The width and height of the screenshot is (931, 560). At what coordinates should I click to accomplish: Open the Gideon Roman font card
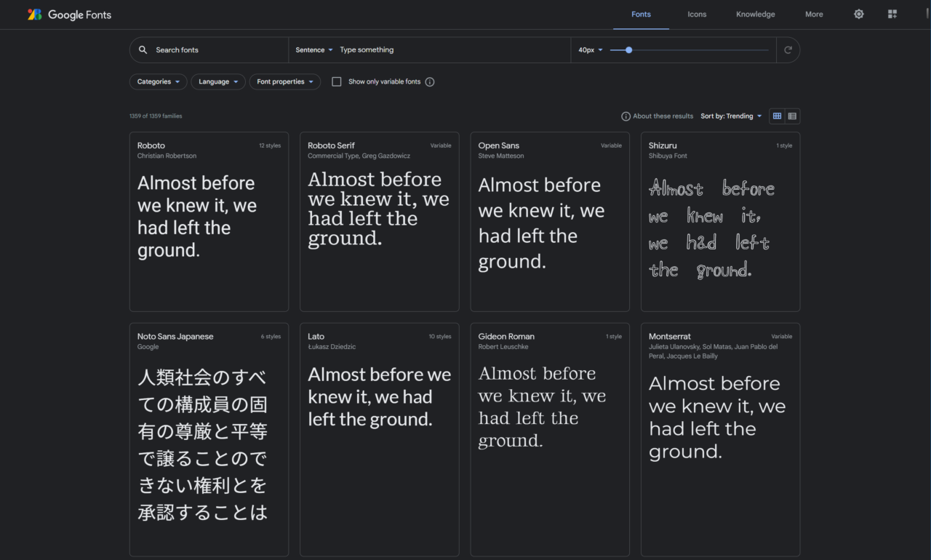point(550,440)
